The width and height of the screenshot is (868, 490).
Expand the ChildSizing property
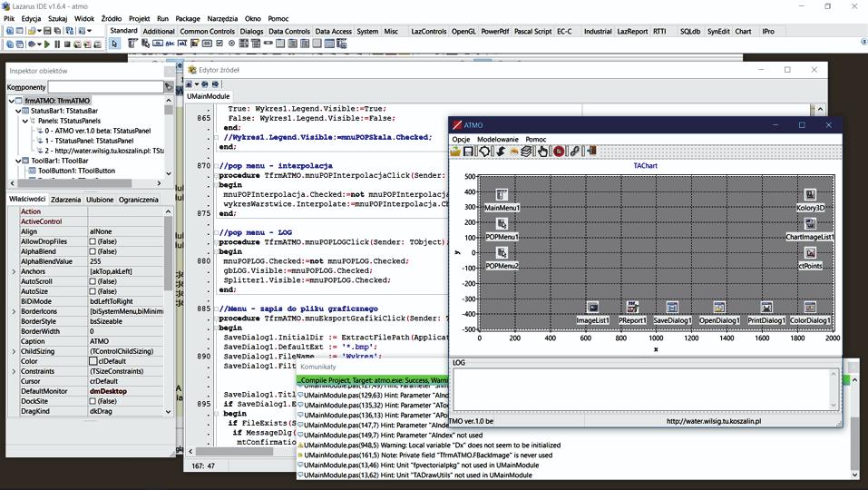(x=14, y=351)
